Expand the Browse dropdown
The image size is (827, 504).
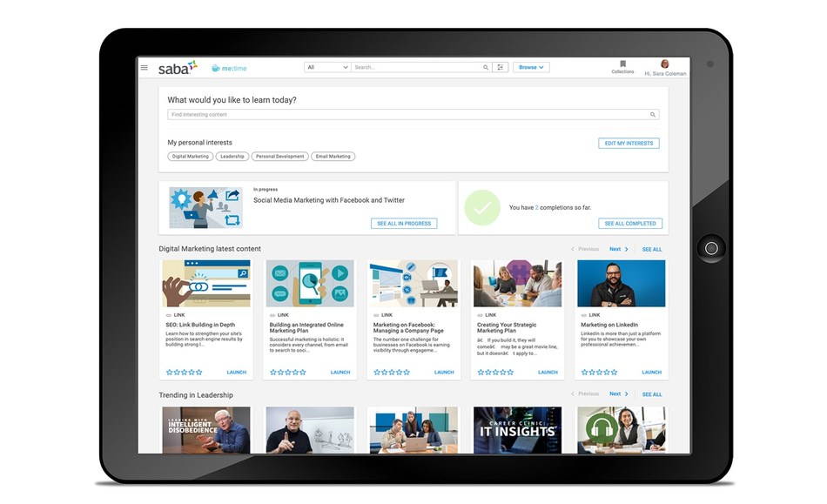pos(531,68)
